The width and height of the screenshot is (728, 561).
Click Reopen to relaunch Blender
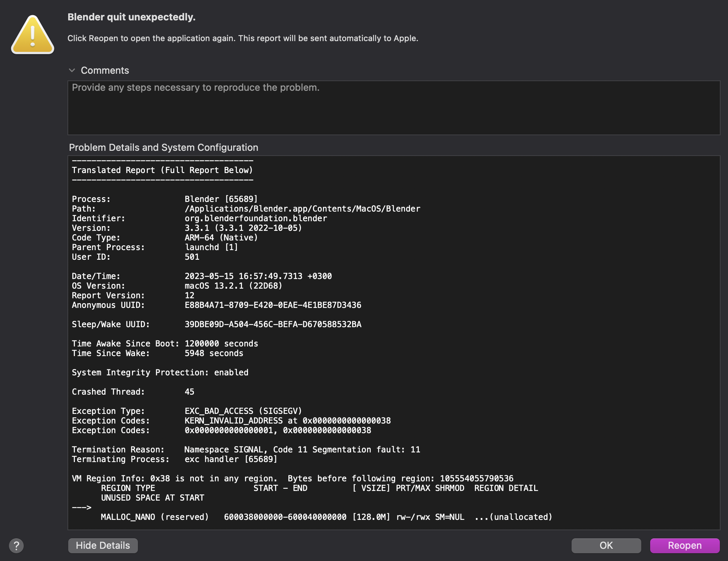684,545
